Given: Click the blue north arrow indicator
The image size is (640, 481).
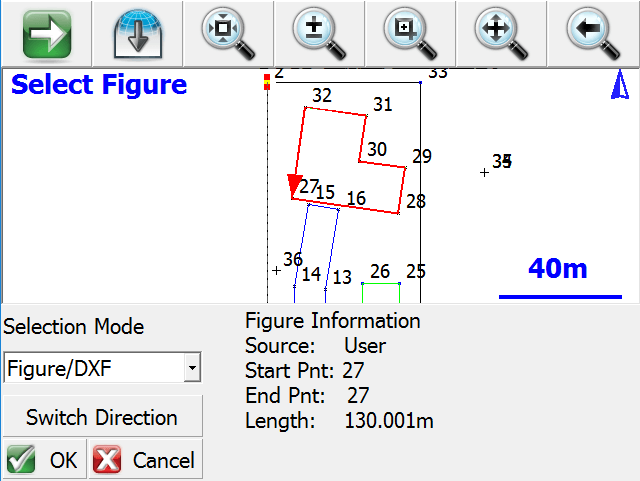Looking at the screenshot, I should click(x=620, y=85).
